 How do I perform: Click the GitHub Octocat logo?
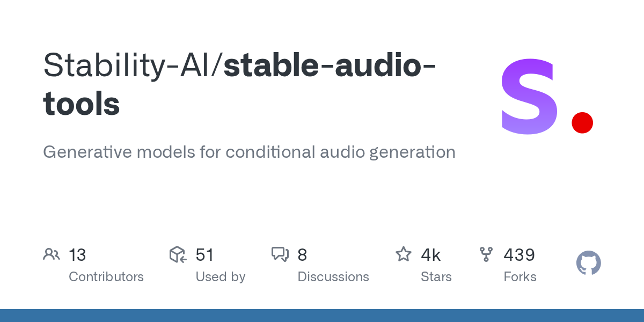588,263
